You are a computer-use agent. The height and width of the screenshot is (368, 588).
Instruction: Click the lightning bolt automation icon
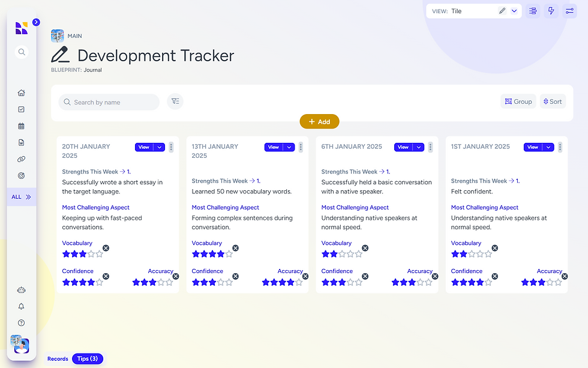pyautogui.click(x=551, y=11)
